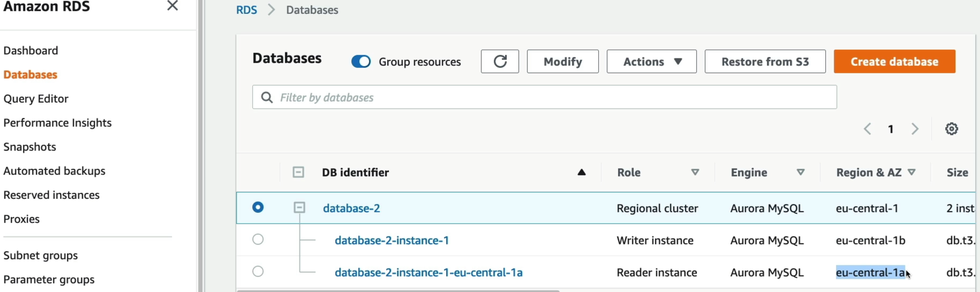The image size is (980, 292).
Task: Click the sidebar divider handle
Action: pyautogui.click(x=201, y=146)
